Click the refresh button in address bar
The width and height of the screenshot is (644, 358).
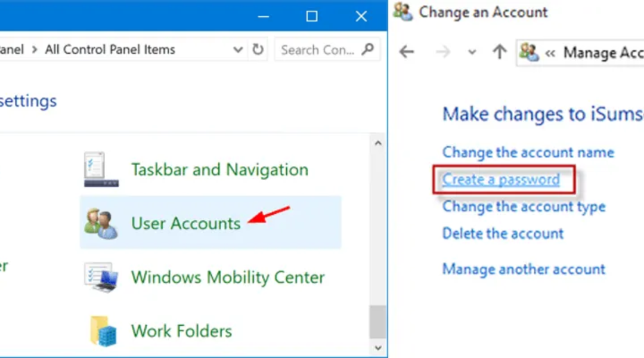coord(258,50)
